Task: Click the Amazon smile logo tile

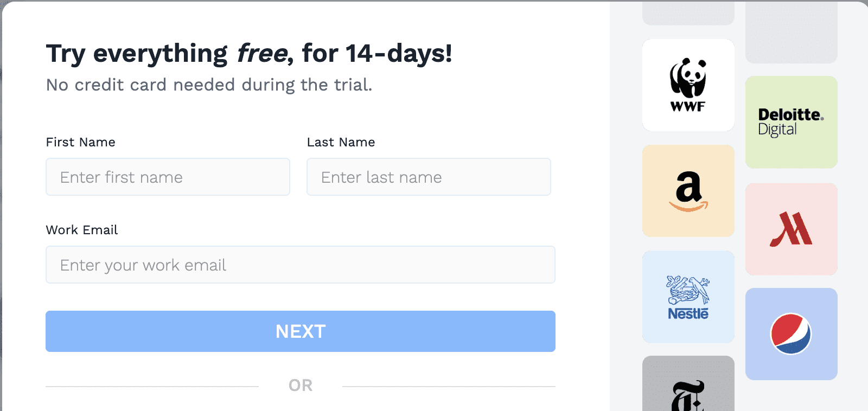Action: 688,191
